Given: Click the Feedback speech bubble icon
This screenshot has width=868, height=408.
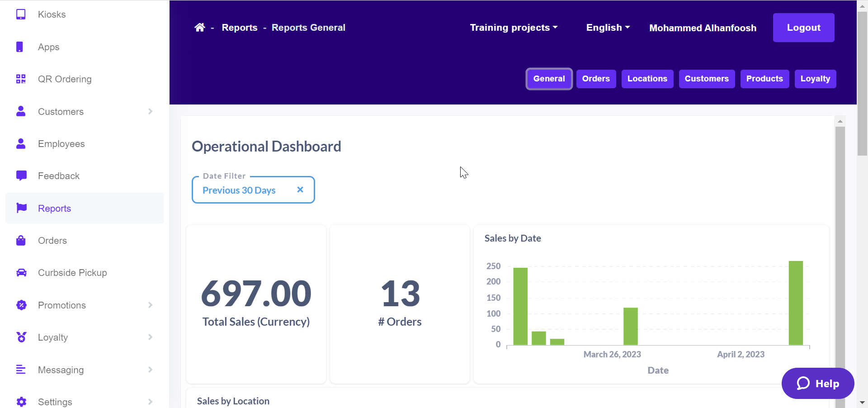Looking at the screenshot, I should click(x=21, y=176).
